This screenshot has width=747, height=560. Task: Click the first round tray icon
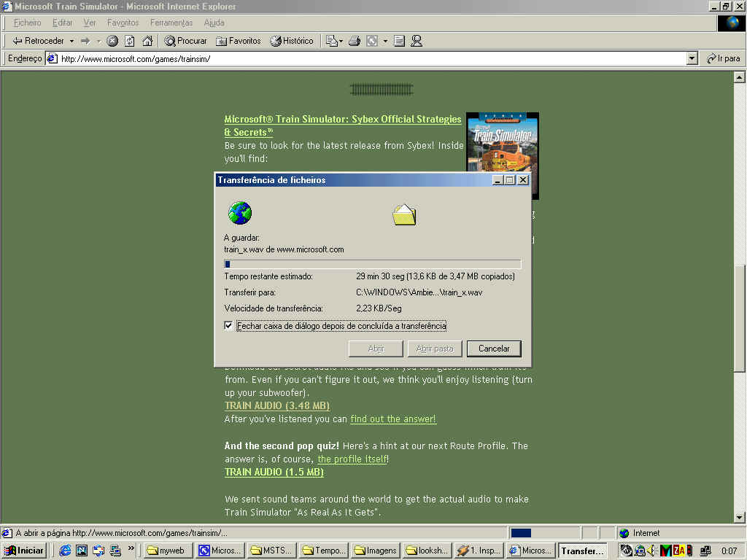pyautogui.click(x=626, y=551)
